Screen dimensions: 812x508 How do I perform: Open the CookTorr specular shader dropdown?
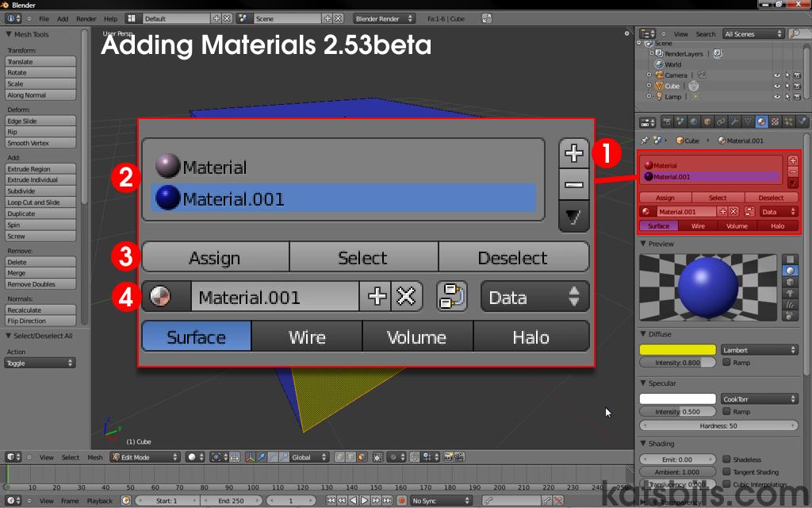(x=759, y=399)
